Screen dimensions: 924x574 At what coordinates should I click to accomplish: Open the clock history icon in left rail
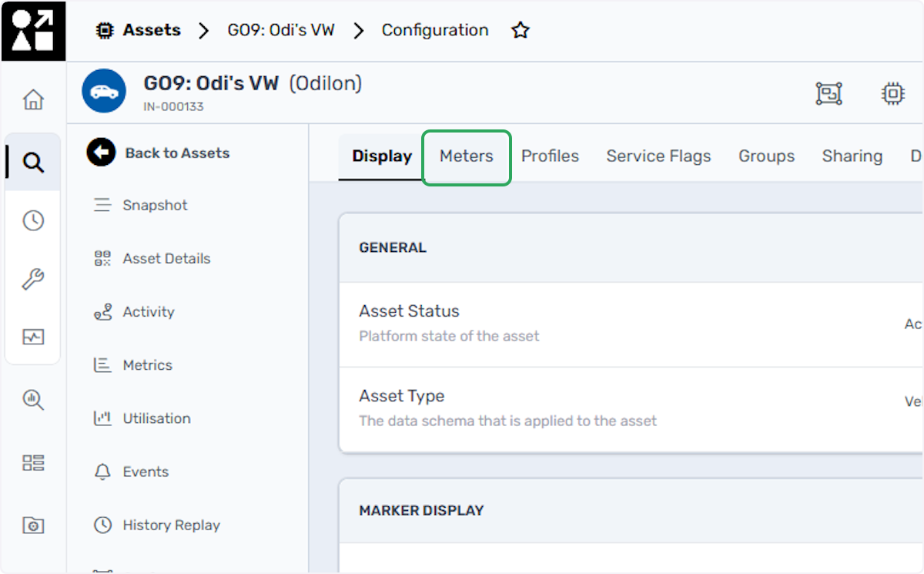point(33,220)
